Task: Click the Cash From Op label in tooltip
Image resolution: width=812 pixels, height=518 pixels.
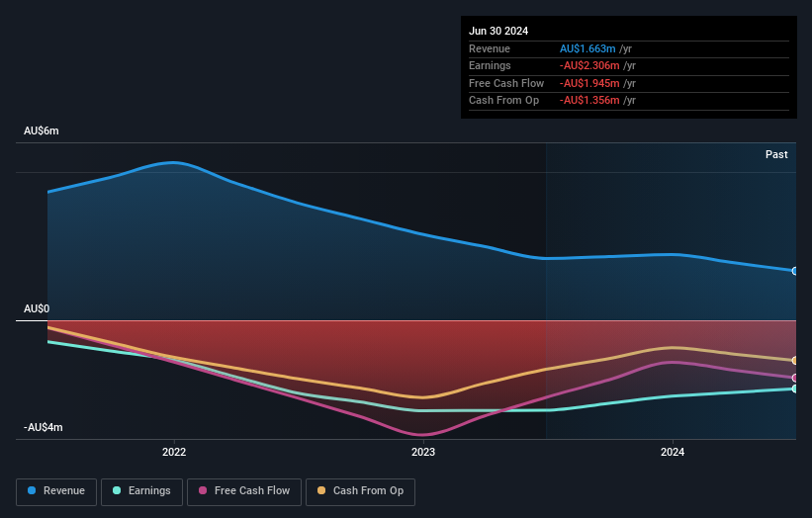Action: click(x=503, y=101)
